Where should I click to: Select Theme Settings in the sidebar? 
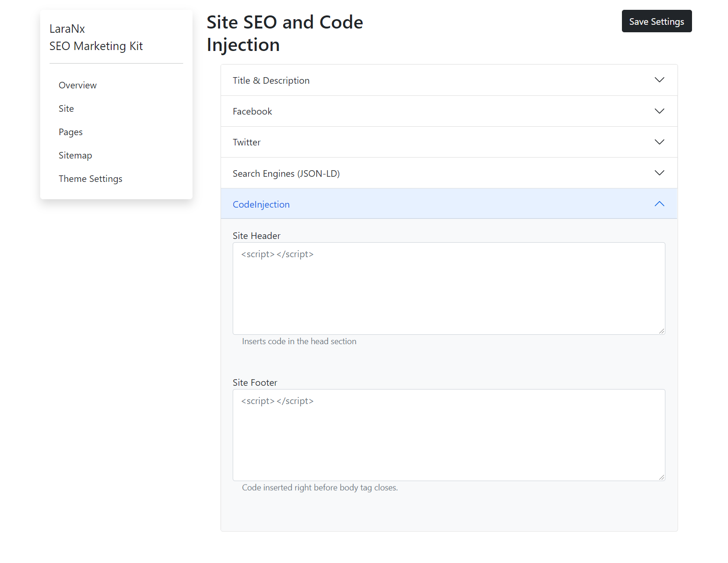click(90, 179)
